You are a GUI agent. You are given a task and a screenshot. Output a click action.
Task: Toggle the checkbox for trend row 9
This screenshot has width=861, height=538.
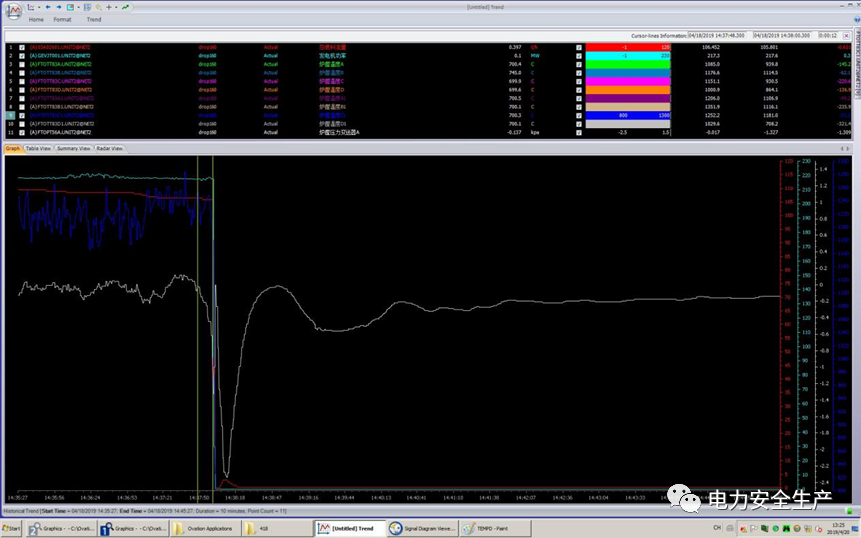pos(22,115)
